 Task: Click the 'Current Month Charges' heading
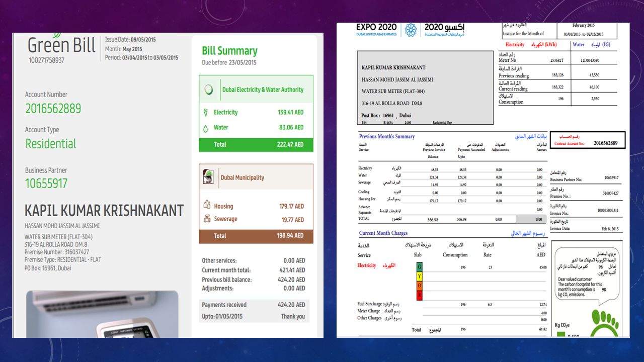pyautogui.click(x=383, y=233)
